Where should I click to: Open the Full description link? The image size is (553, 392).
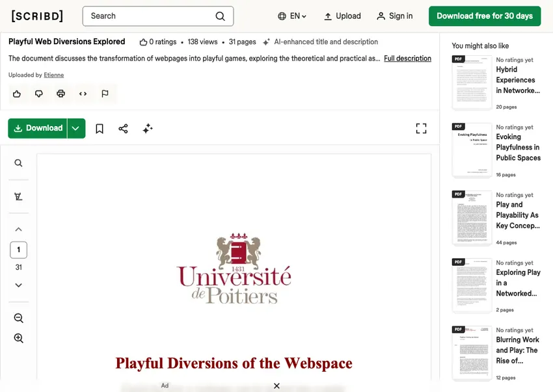point(407,59)
